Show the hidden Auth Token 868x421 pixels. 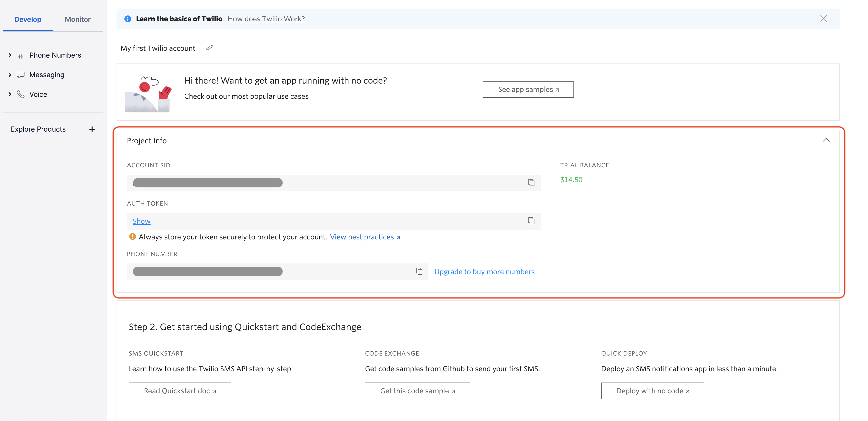[x=142, y=221]
